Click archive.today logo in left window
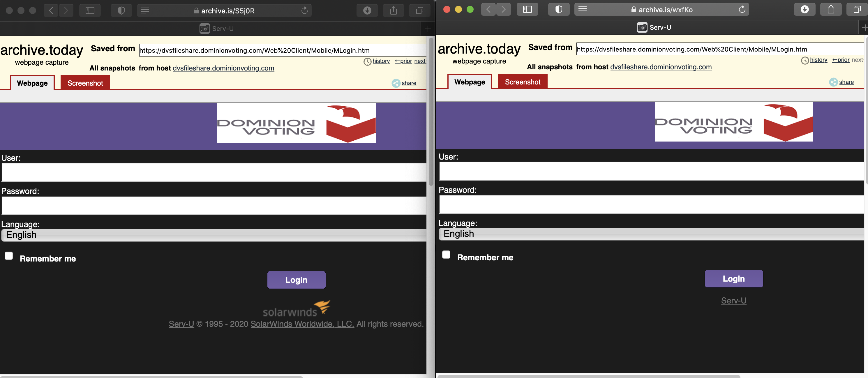 (41, 51)
